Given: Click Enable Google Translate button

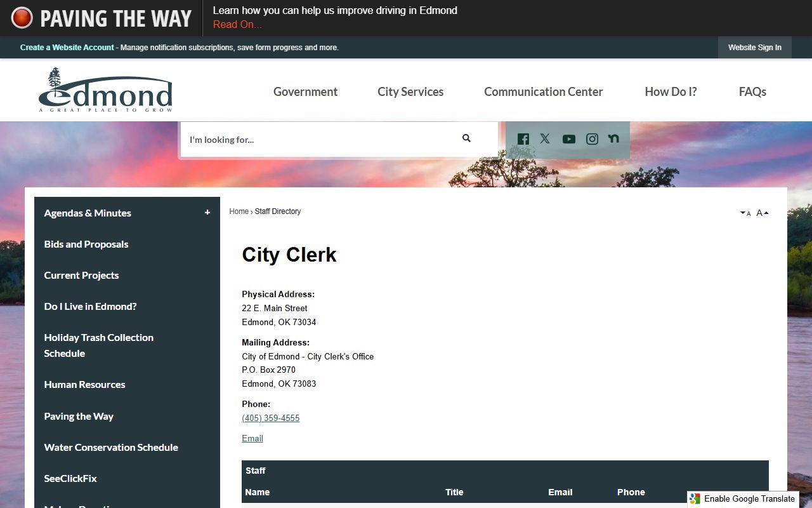Looking at the screenshot, I should (x=742, y=499).
